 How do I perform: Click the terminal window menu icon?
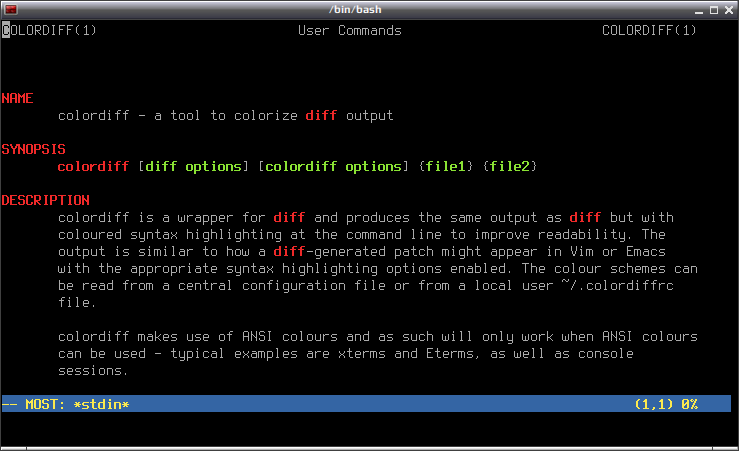point(10,9)
